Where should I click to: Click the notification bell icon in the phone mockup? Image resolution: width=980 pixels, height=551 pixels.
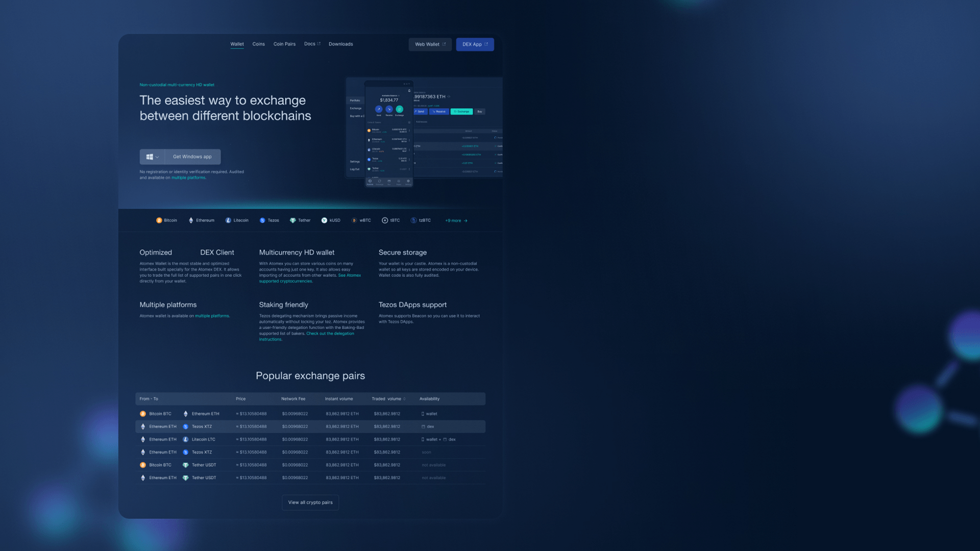(x=409, y=91)
